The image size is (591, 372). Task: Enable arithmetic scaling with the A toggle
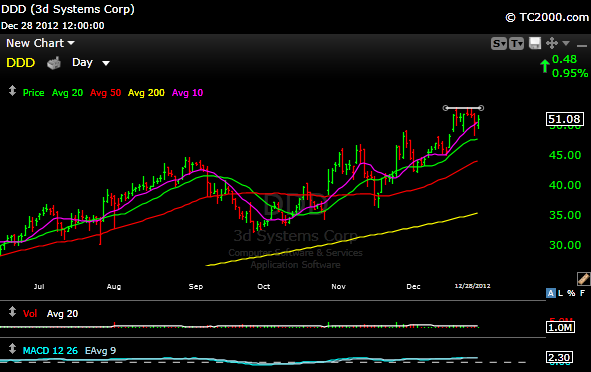(x=551, y=293)
